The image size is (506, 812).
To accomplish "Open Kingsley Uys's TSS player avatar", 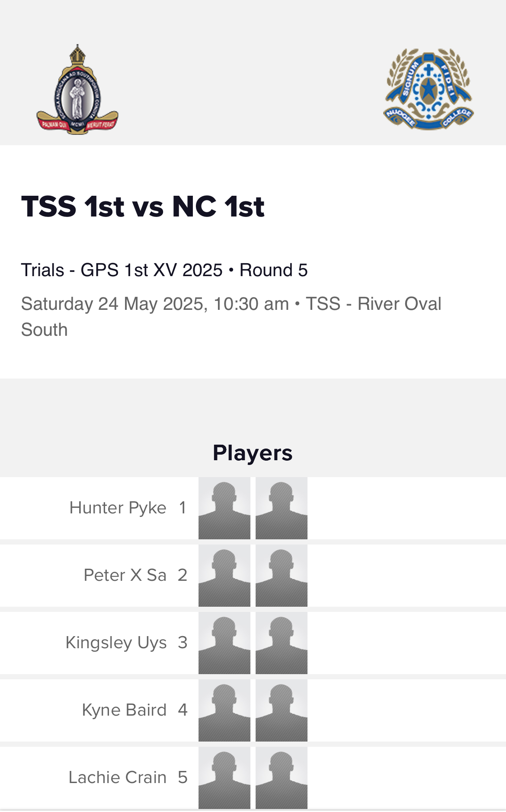I will pyautogui.click(x=224, y=643).
